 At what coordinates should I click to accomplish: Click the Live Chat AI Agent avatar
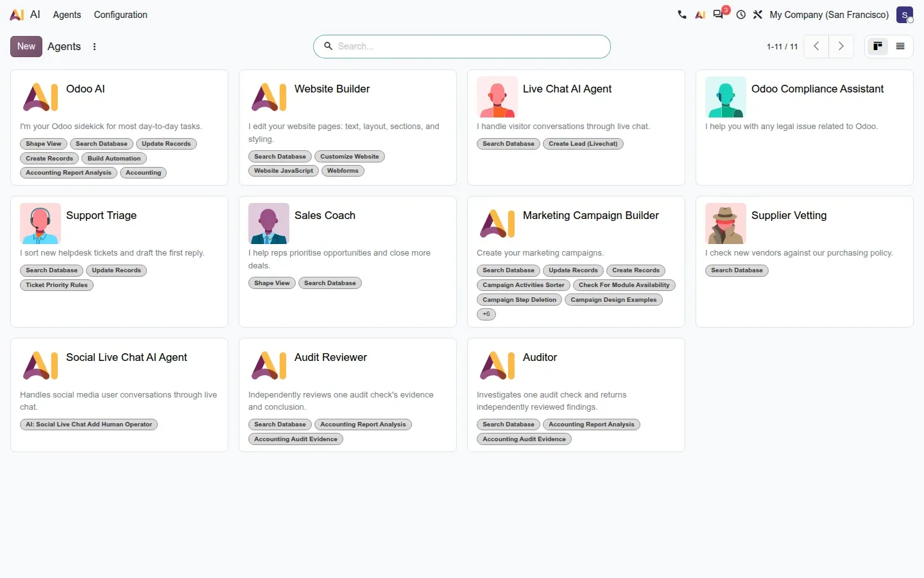[497, 97]
